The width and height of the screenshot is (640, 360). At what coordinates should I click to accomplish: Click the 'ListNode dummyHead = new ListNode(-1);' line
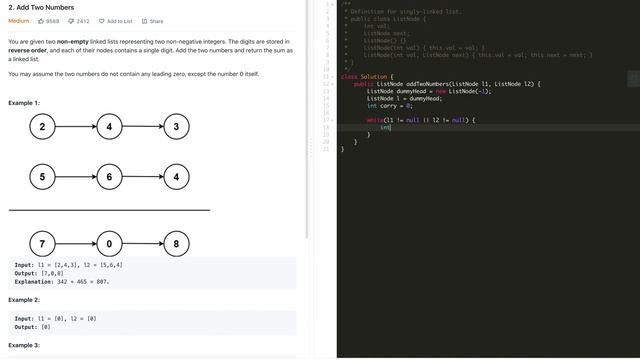tap(429, 91)
